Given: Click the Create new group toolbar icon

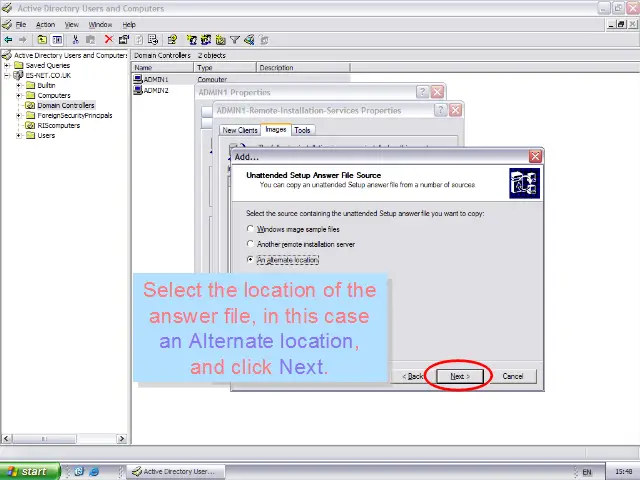Looking at the screenshot, I should (206, 40).
